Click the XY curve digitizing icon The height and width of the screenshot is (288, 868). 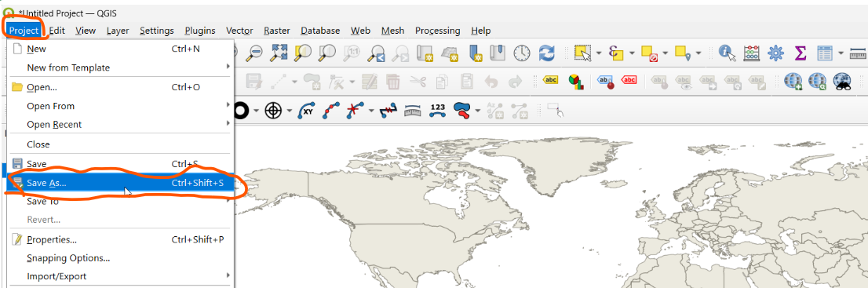[306, 110]
